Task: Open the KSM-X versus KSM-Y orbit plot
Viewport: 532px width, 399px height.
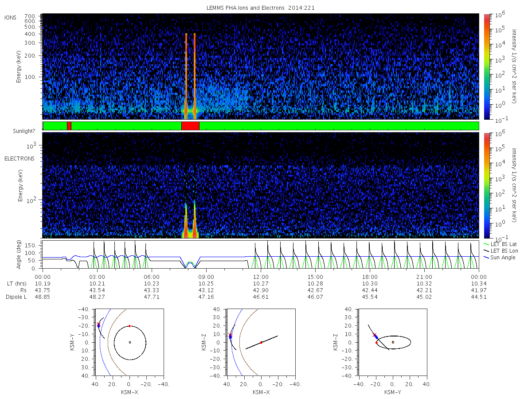Action: coord(130,342)
